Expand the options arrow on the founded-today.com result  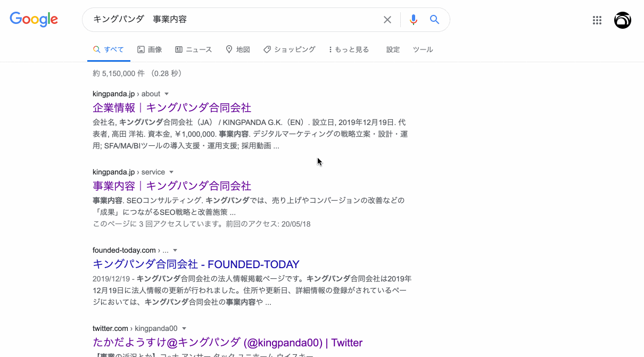pos(175,250)
